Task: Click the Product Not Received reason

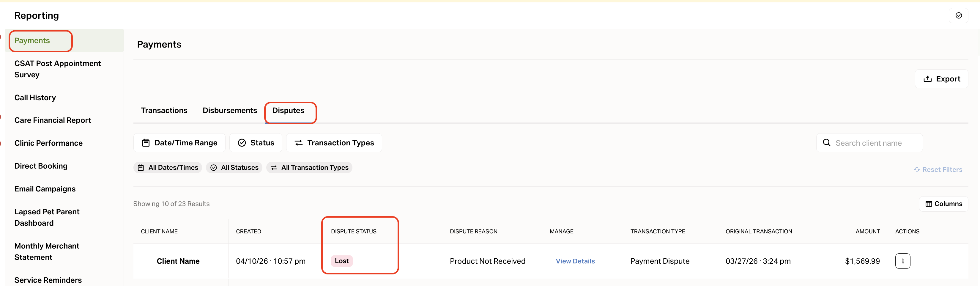Action: (x=487, y=261)
